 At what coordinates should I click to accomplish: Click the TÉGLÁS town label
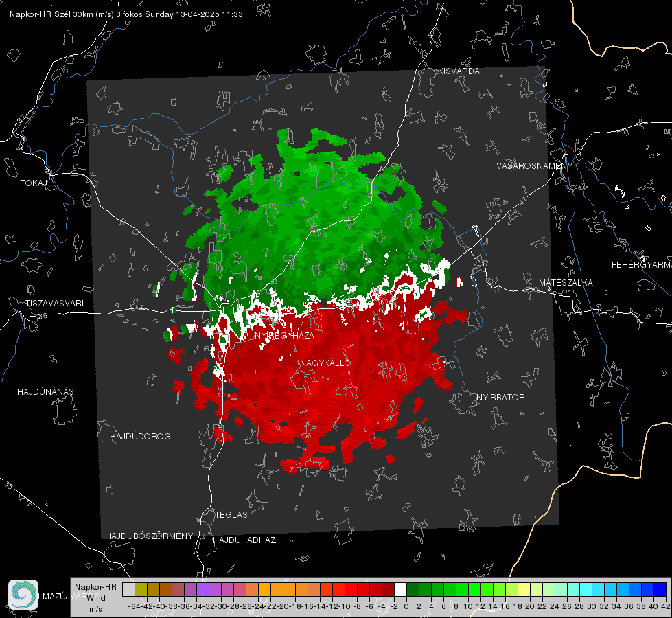pyautogui.click(x=231, y=514)
